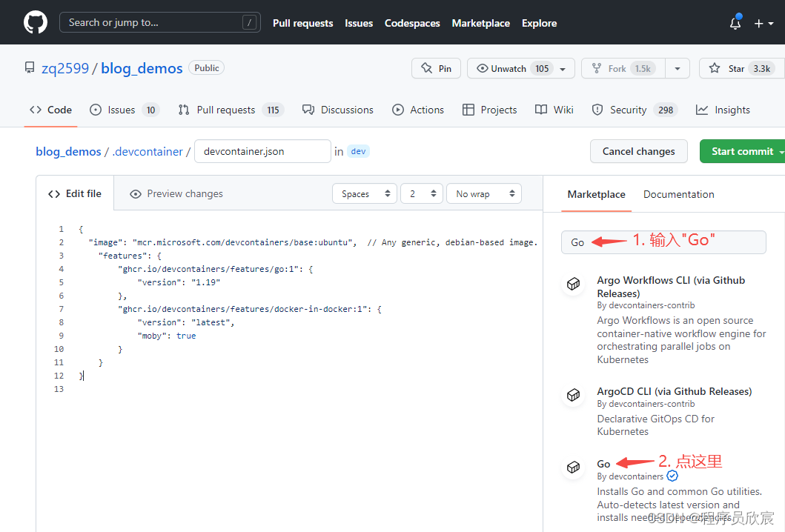Screen dimensions: 785x532
Task: Open the blog_demos repository link
Action: 142,68
